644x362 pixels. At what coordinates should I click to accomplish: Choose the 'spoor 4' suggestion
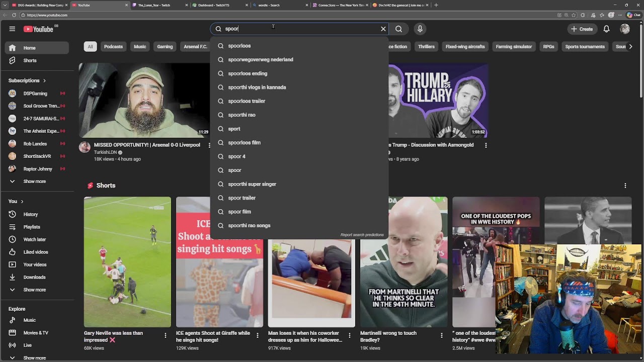299,156
